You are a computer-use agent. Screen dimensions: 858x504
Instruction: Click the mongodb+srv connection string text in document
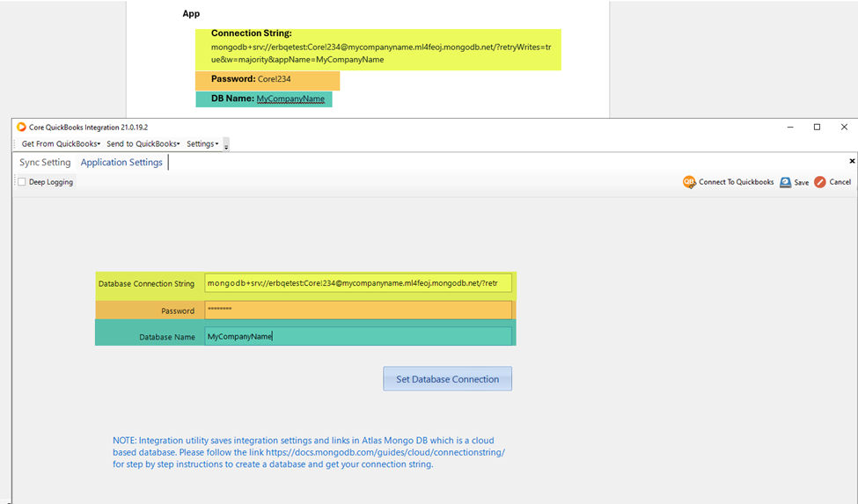coord(381,53)
